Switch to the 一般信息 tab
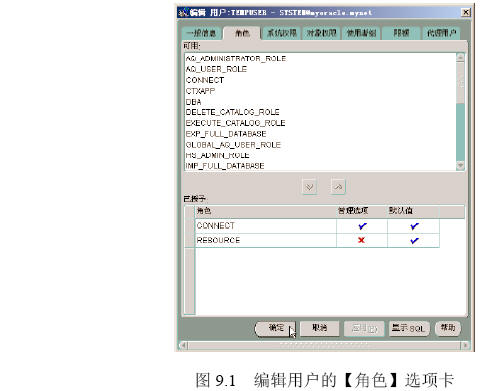The image size is (482, 391). pos(201,33)
